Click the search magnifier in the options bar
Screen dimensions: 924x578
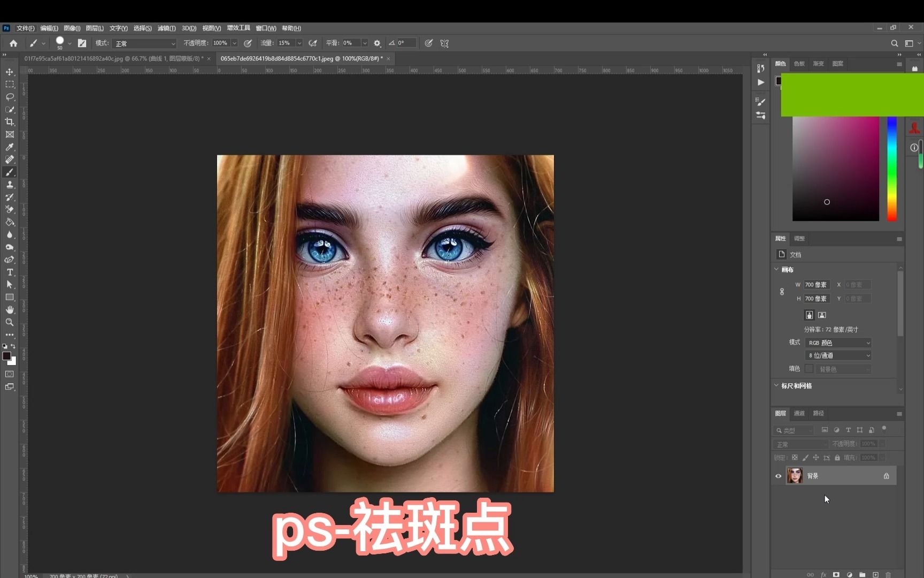(894, 43)
